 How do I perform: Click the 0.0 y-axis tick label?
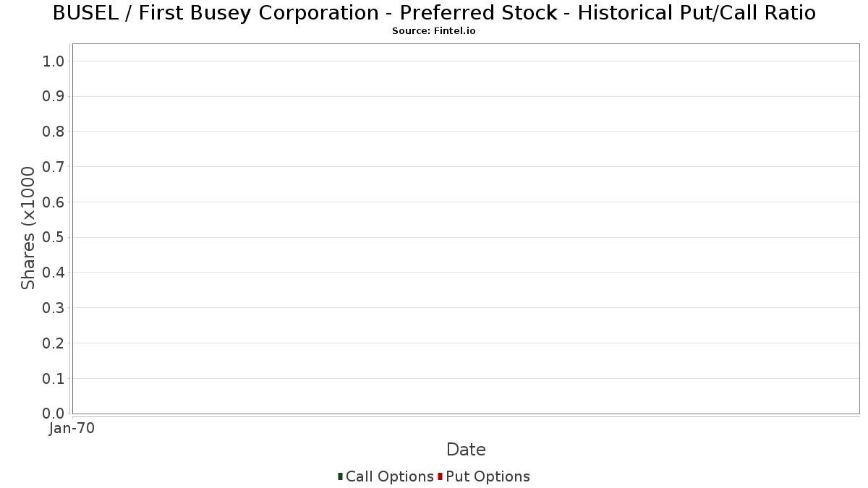54,414
